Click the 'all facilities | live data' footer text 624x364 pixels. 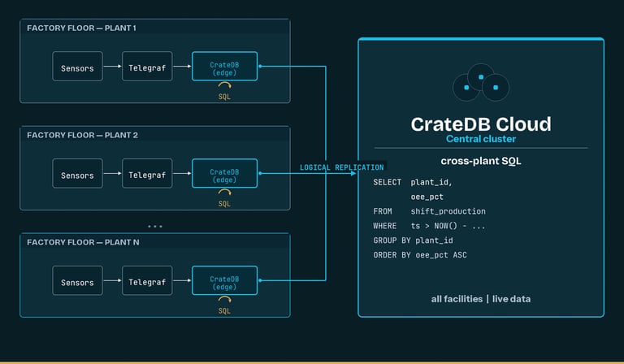(481, 299)
